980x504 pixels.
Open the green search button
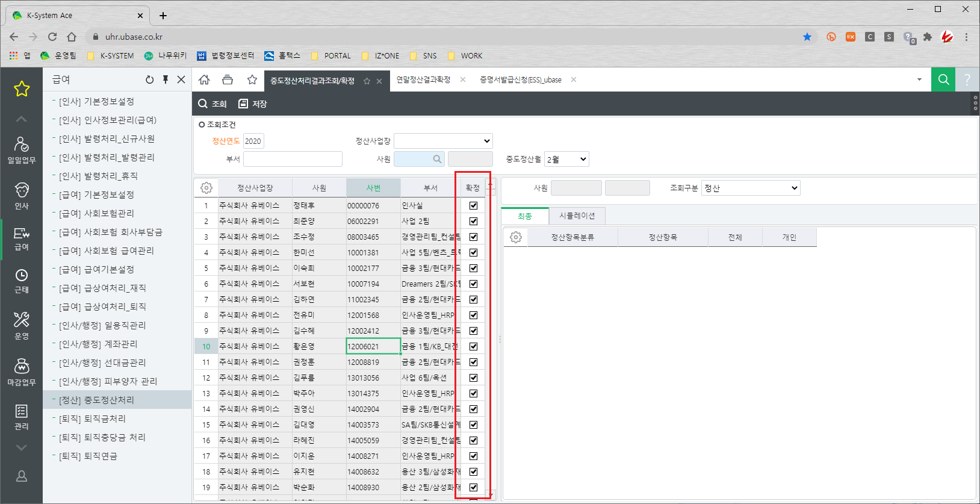click(x=943, y=79)
